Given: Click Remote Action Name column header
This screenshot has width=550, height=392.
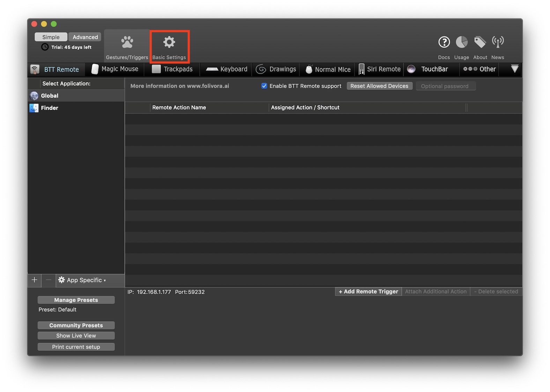Looking at the screenshot, I should (209, 107).
